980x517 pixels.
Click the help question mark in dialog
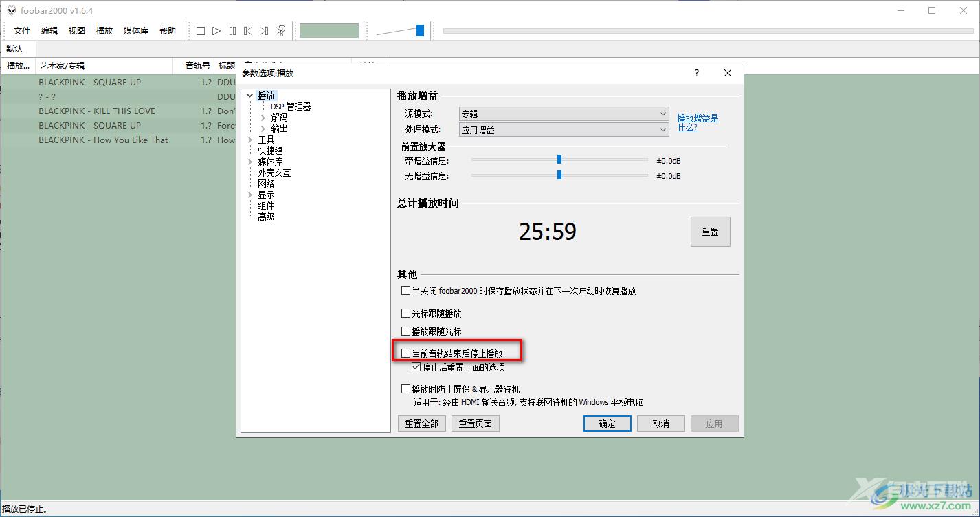tap(697, 73)
